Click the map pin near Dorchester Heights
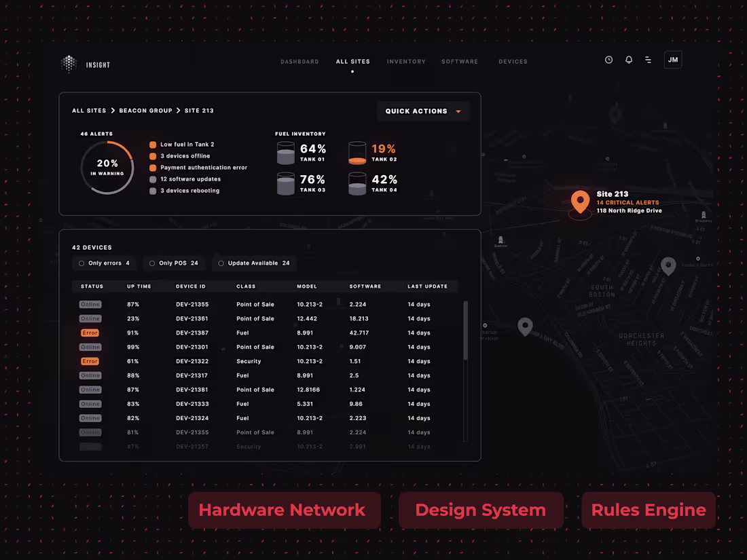Viewport: 747px width, 560px height. (x=668, y=266)
